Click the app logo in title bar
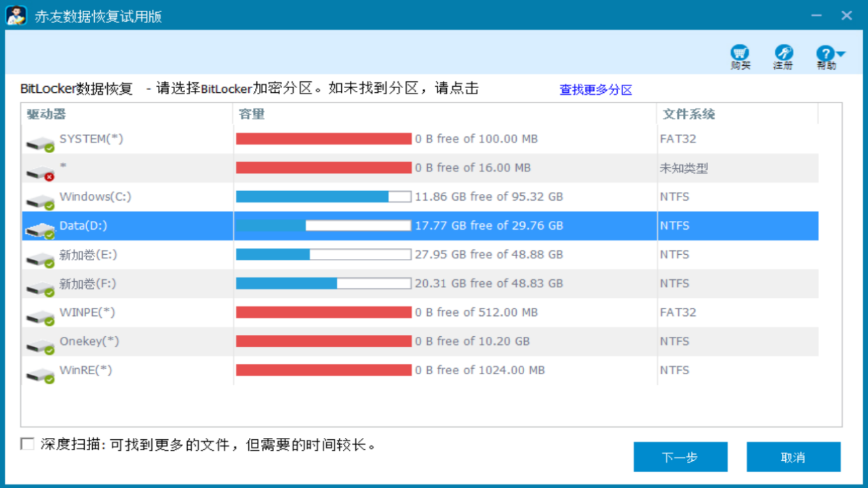 click(x=16, y=15)
